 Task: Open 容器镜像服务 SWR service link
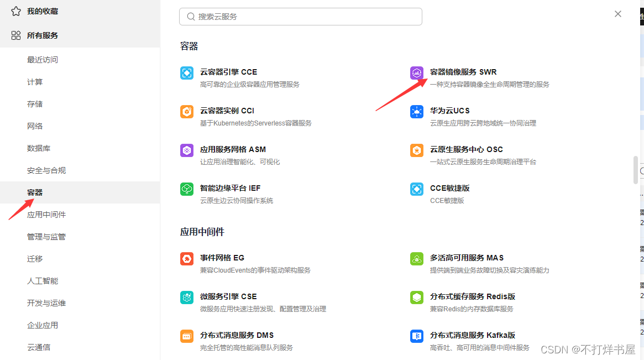click(x=463, y=72)
